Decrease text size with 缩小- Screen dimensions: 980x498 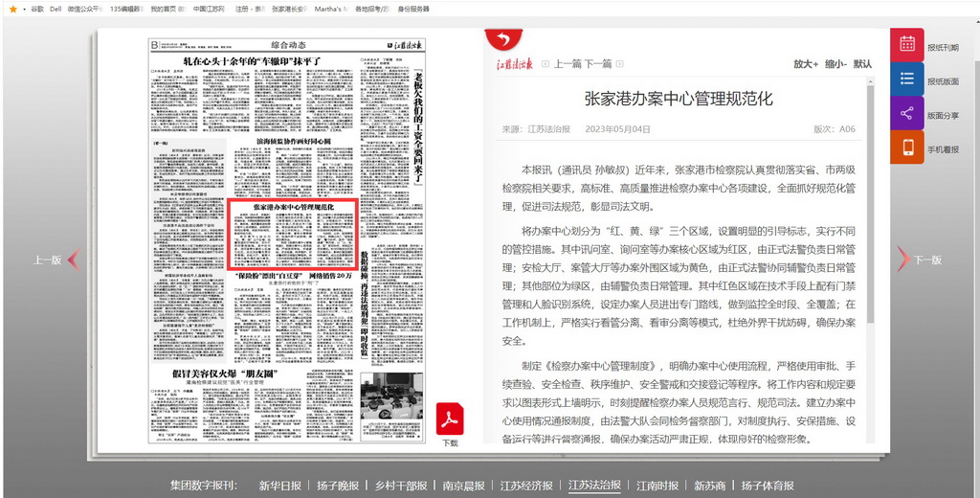(835, 64)
